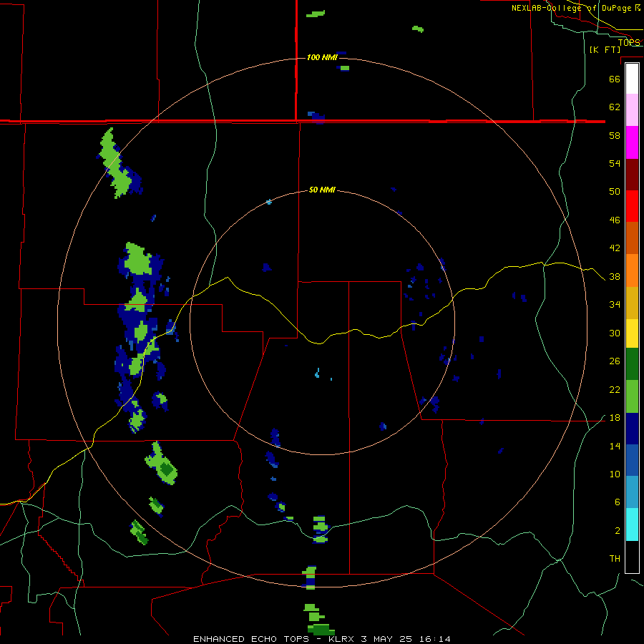
Task: Click the dark red (maroon) legend swatch
Action: pos(632,175)
